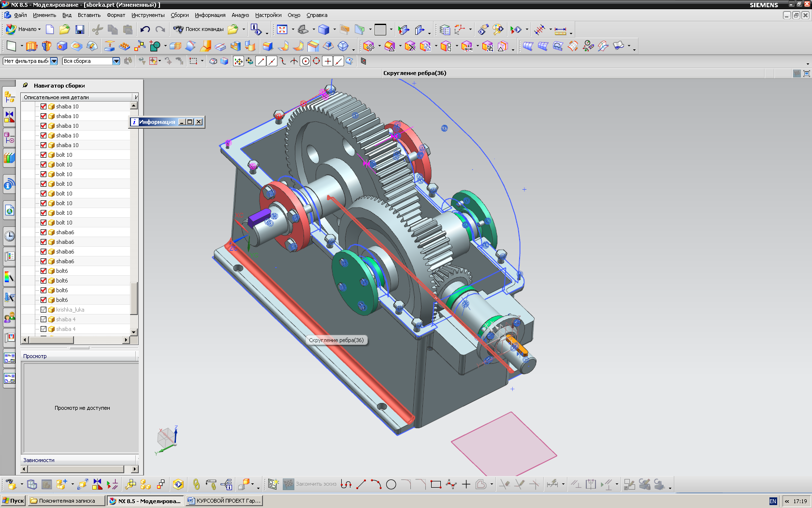The width and height of the screenshot is (812, 508).
Task: Open file with the folder icon
Action: [65, 30]
